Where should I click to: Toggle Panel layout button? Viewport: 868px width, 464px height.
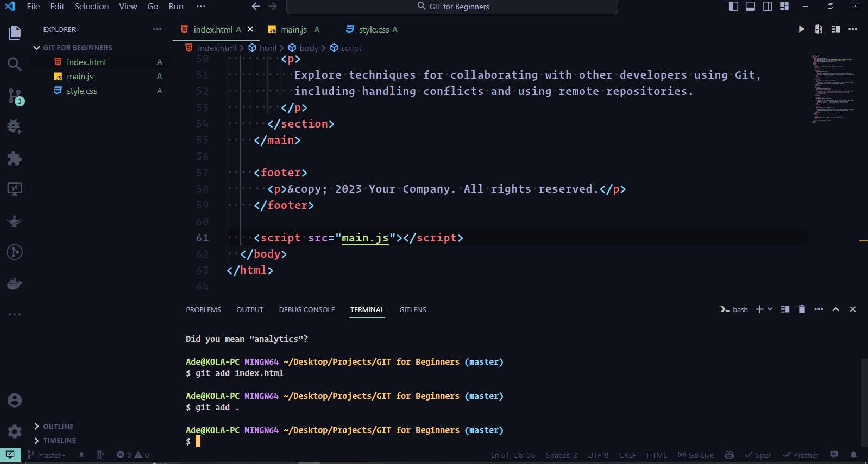pyautogui.click(x=750, y=7)
